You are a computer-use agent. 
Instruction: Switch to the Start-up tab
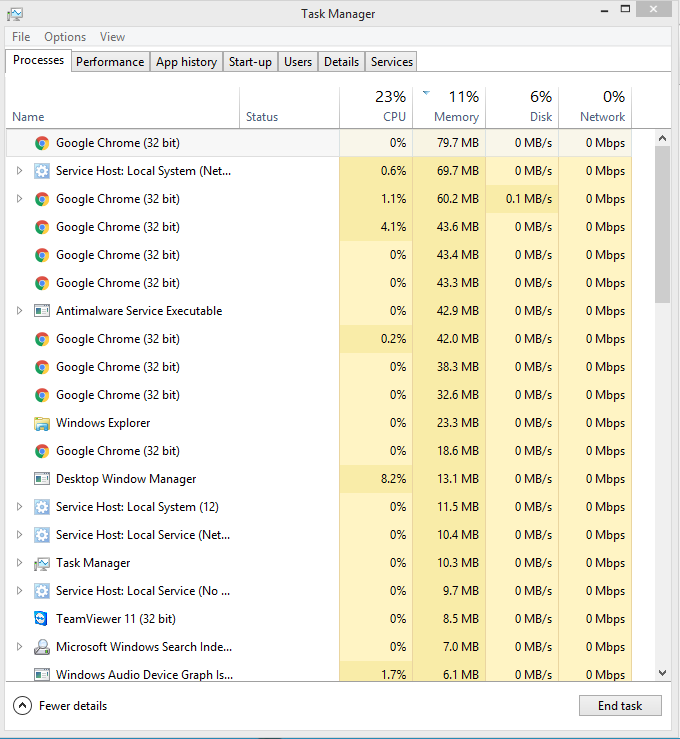(250, 62)
